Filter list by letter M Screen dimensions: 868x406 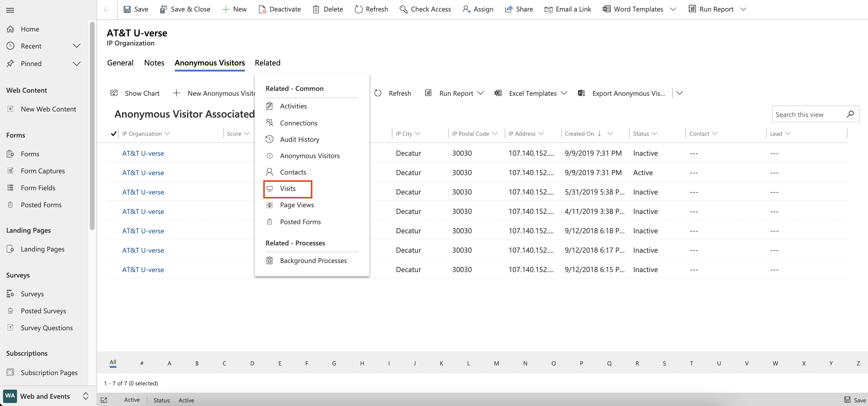point(496,363)
